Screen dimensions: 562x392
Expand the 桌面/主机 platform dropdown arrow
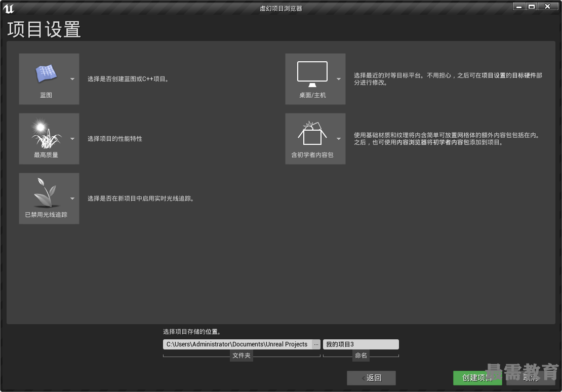(x=339, y=79)
